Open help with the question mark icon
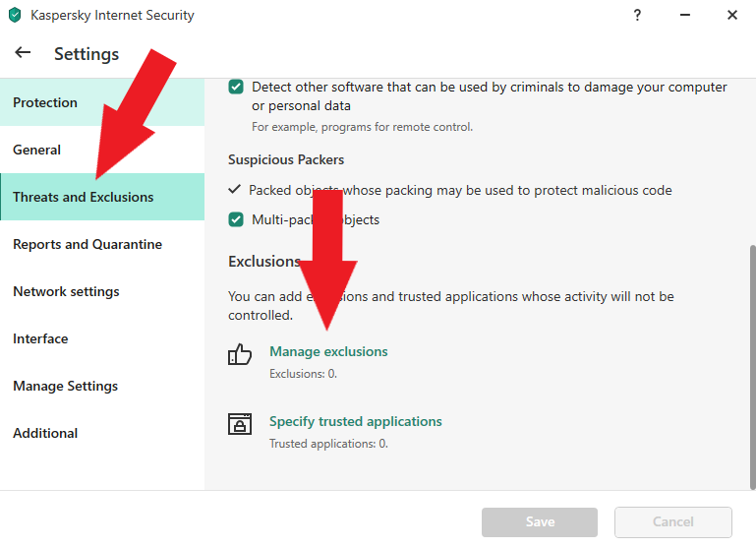Viewport: 756px width, 548px height. pos(639,15)
